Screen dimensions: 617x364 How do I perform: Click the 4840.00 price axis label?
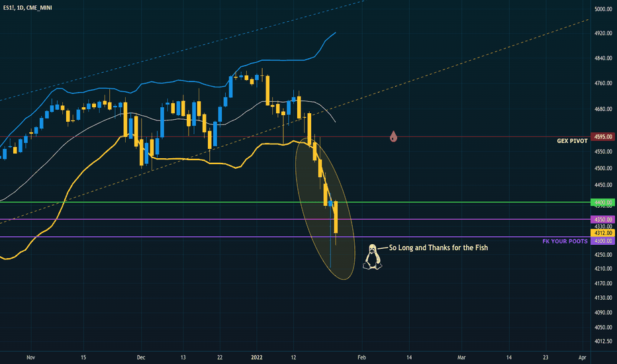coord(603,58)
